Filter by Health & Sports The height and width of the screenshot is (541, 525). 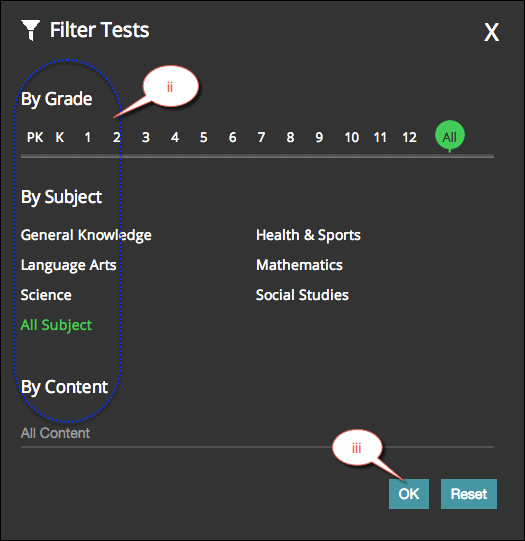pyautogui.click(x=308, y=235)
